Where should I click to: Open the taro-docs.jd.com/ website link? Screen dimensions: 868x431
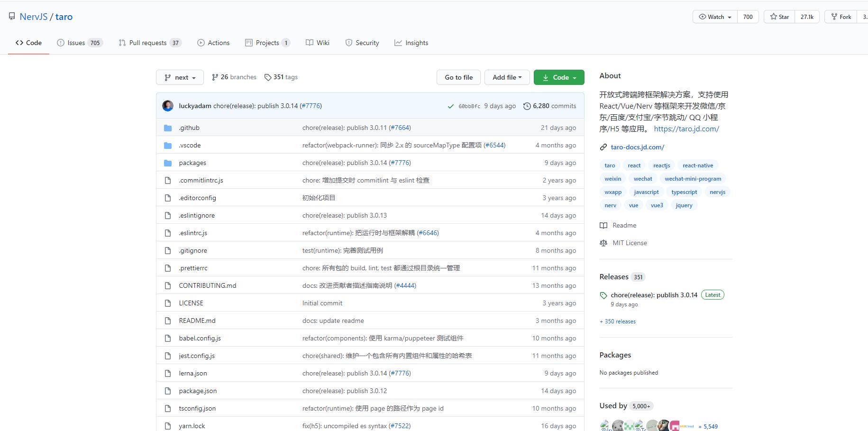[x=638, y=147]
